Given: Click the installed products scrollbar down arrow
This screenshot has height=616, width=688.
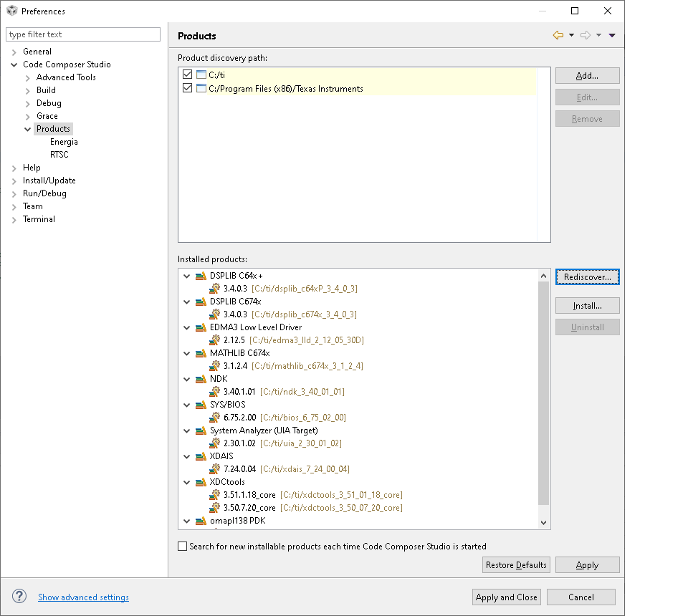Looking at the screenshot, I should click(x=544, y=523).
